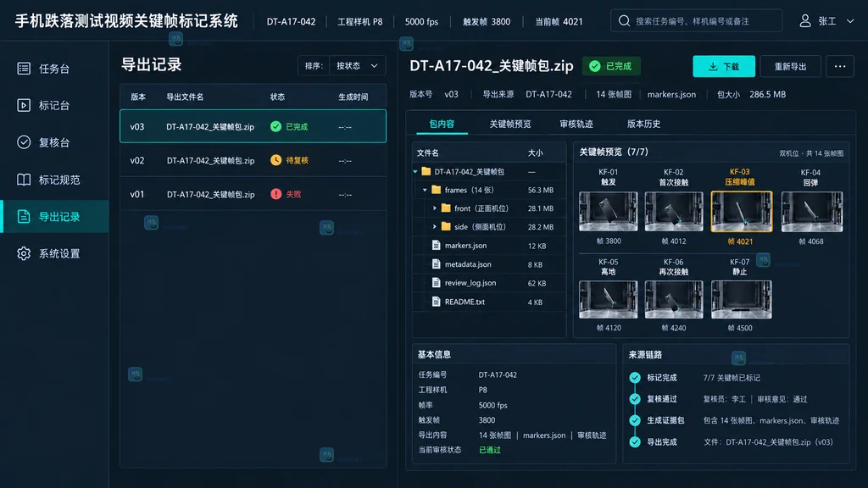
Task: Click the 标记完成 check icon in 来源链路
Action: point(635,377)
